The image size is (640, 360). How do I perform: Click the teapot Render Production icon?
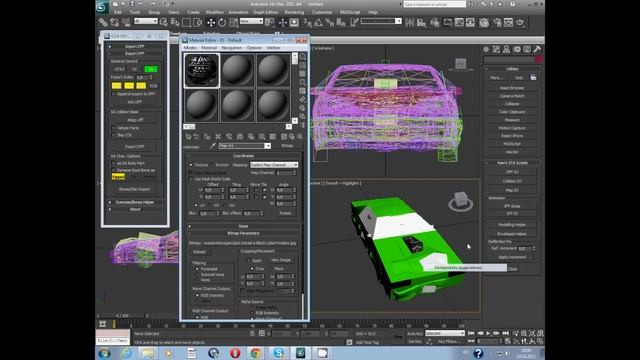520,22
